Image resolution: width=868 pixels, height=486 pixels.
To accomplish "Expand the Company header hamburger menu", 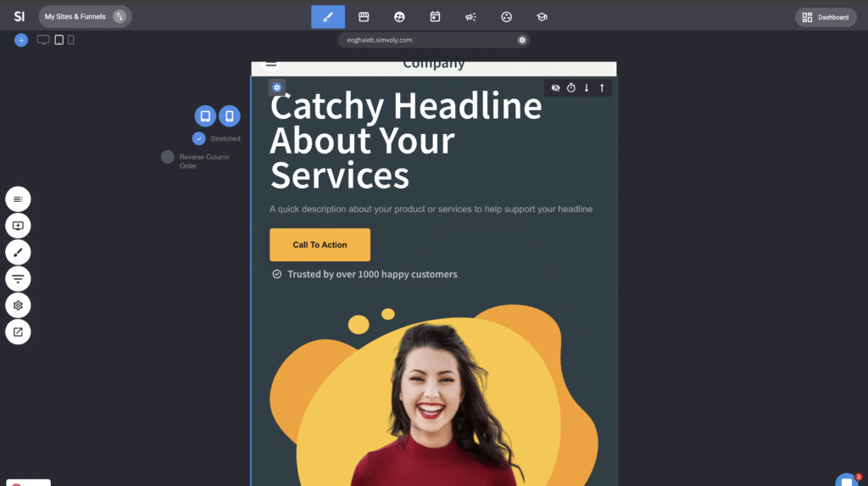I will (x=271, y=64).
